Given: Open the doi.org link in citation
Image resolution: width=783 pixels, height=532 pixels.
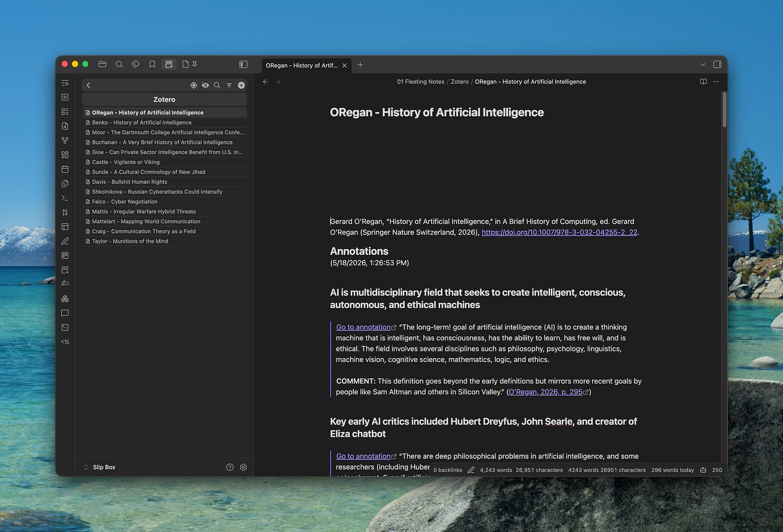Looking at the screenshot, I should (x=559, y=232).
